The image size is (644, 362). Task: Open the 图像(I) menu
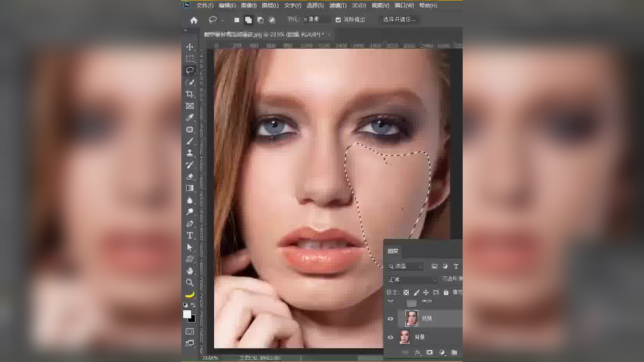[x=249, y=5]
